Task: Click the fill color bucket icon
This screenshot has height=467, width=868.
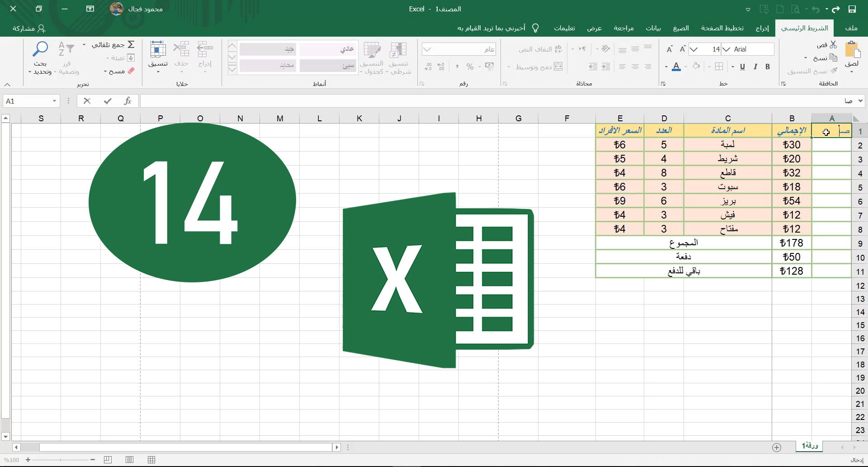Action: [697, 67]
